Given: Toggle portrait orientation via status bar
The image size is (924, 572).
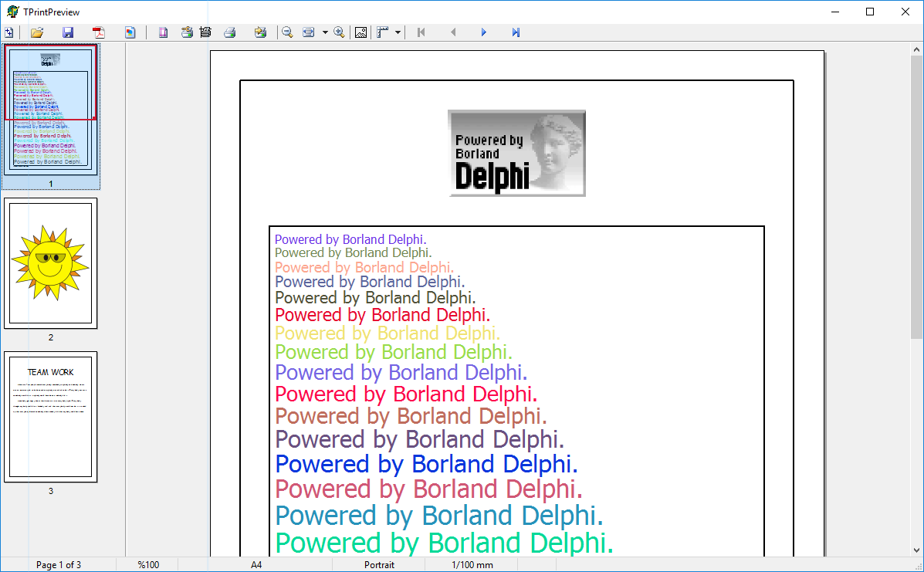Looking at the screenshot, I should point(379,564).
